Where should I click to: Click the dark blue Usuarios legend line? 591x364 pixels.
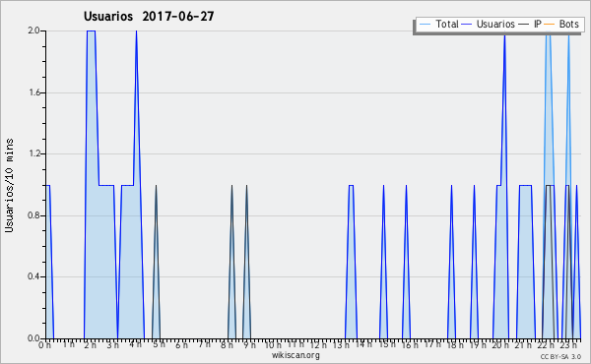tap(467, 25)
